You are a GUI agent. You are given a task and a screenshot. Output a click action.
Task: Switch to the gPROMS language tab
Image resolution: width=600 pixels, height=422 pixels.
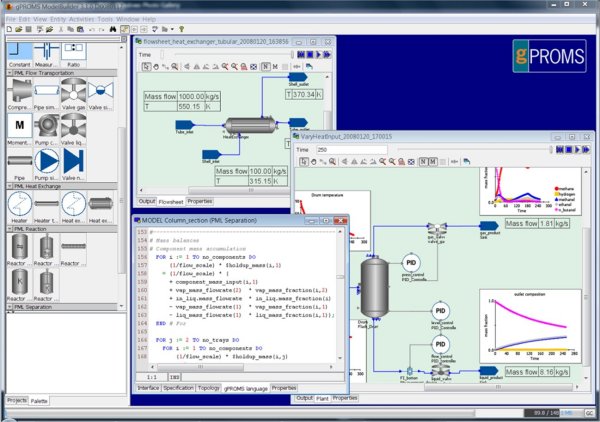[246, 388]
